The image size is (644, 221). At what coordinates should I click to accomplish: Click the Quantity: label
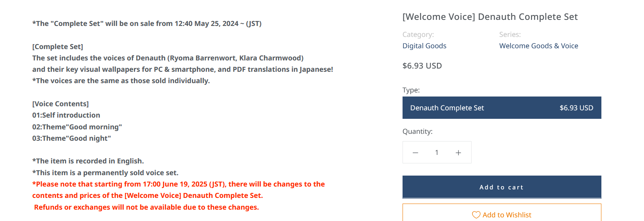[x=418, y=131]
